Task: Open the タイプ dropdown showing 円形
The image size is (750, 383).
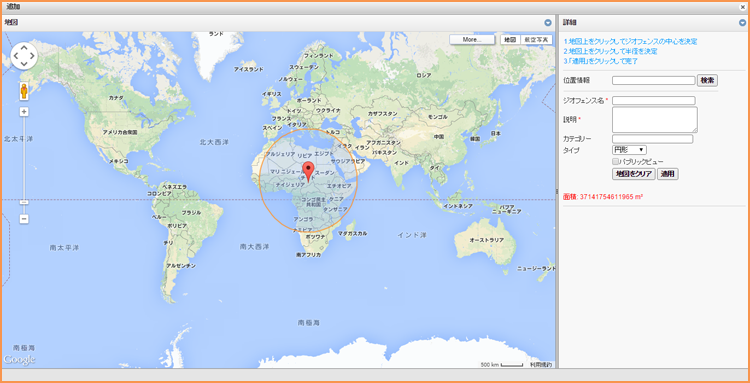Action: point(629,150)
